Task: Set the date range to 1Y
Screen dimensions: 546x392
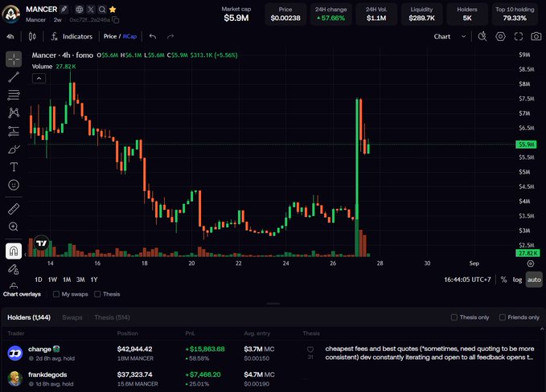Action: click(x=94, y=280)
